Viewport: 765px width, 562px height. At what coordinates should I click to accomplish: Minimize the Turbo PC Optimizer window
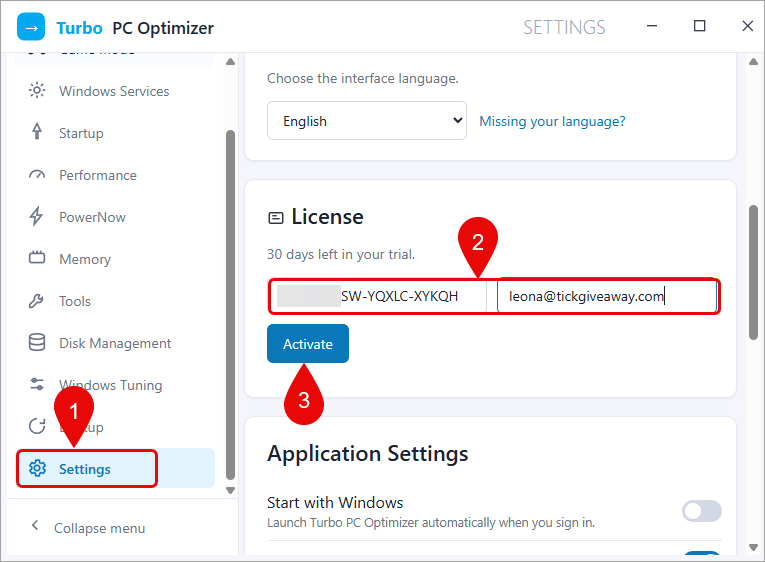pos(652,26)
